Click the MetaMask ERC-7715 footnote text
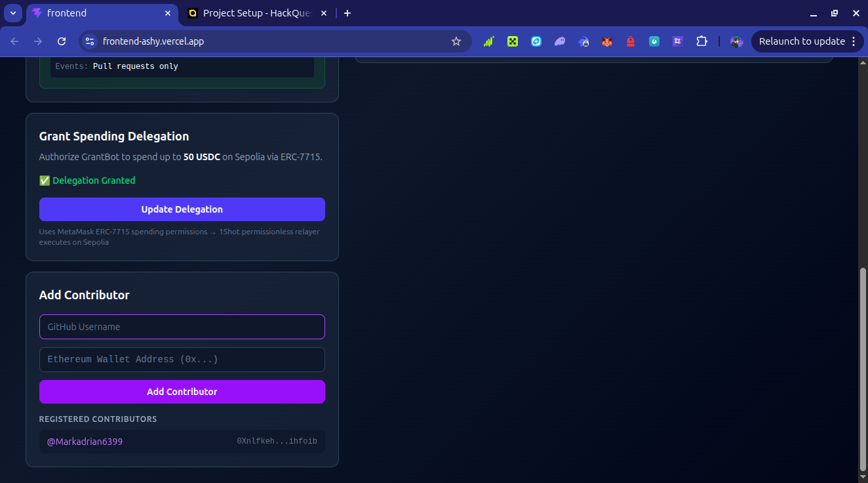The height and width of the screenshot is (483, 868). [180, 237]
